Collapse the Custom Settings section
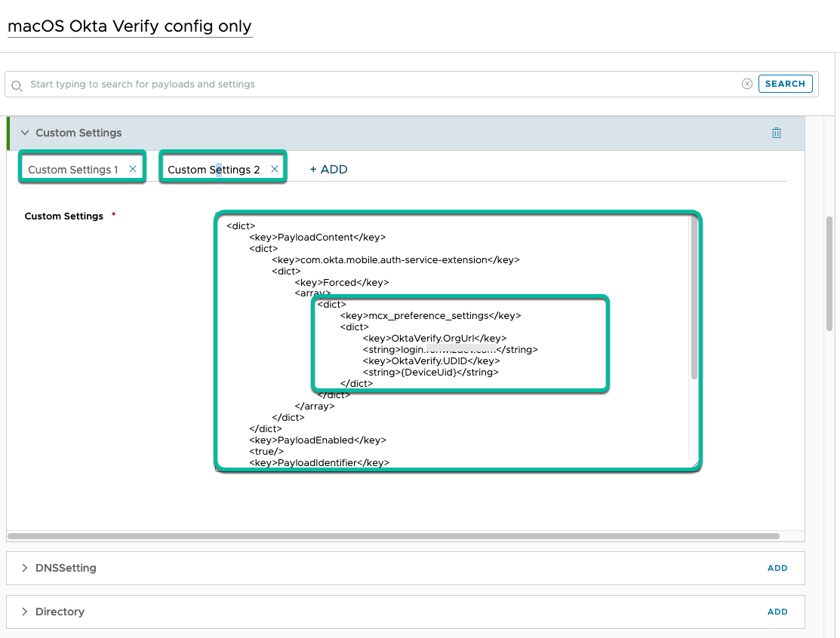The image size is (840, 638). [25, 132]
